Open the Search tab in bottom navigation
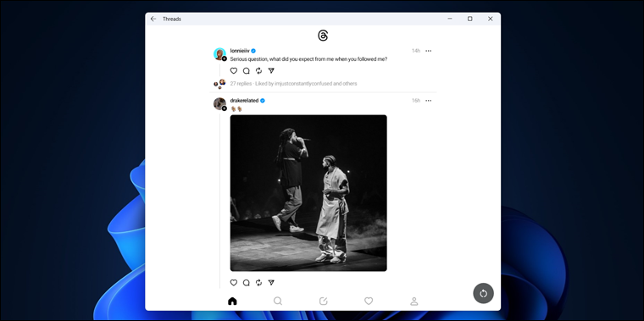This screenshot has height=321, width=644. pos(278,302)
